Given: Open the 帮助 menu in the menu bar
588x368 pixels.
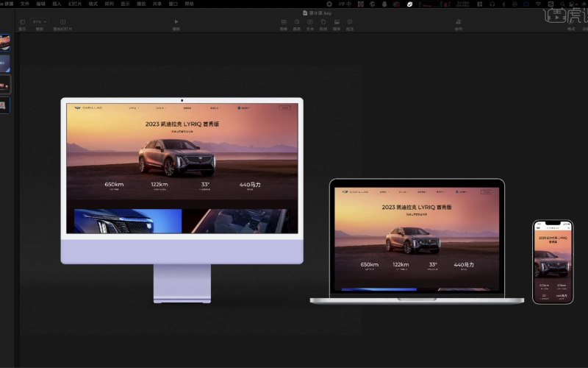Looking at the screenshot, I should 190,4.
